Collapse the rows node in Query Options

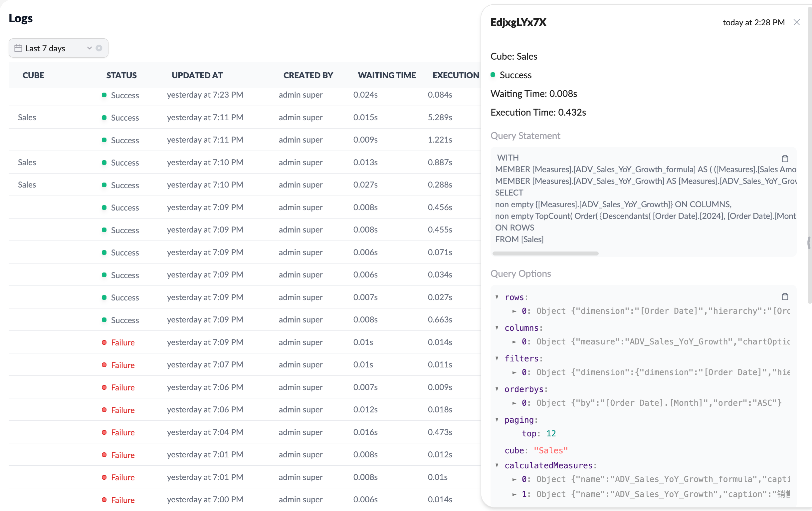tap(497, 297)
